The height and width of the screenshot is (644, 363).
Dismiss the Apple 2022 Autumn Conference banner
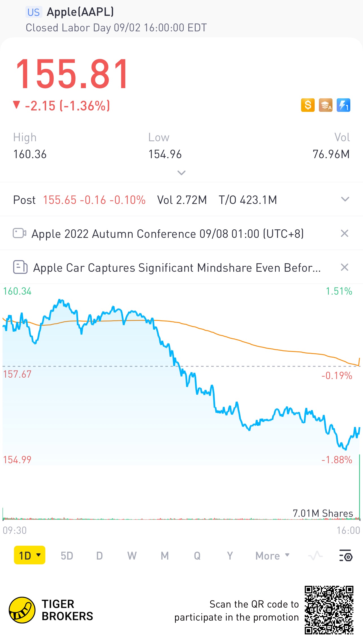[344, 233]
